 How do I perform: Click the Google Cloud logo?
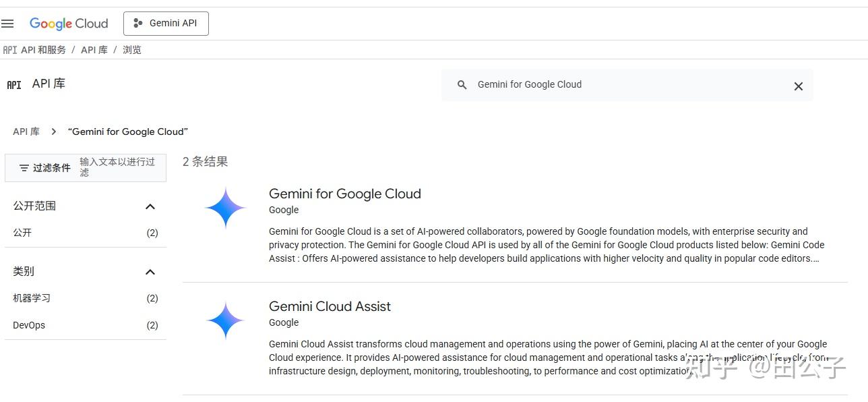click(69, 23)
